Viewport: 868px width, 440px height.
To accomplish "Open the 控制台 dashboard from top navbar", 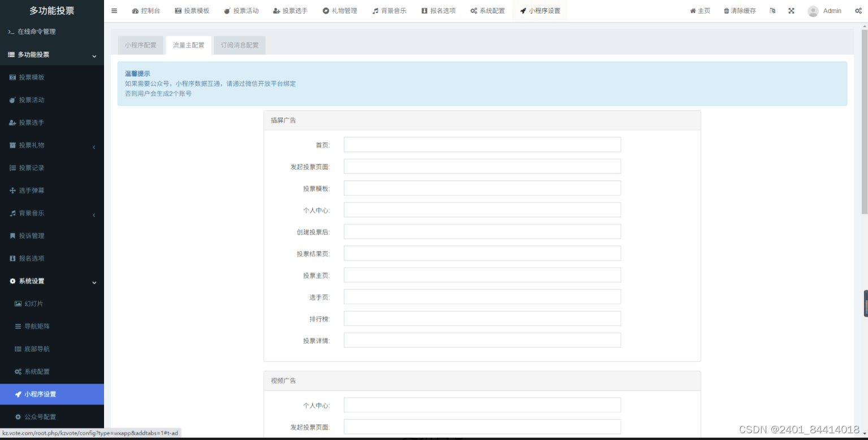I will 146,10.
